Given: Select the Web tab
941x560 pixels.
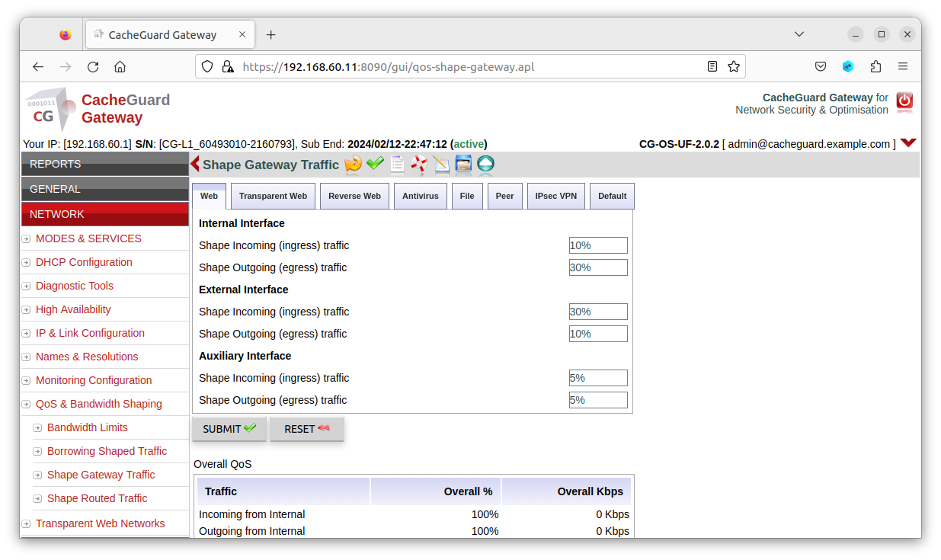Looking at the screenshot, I should pyautogui.click(x=209, y=196).
